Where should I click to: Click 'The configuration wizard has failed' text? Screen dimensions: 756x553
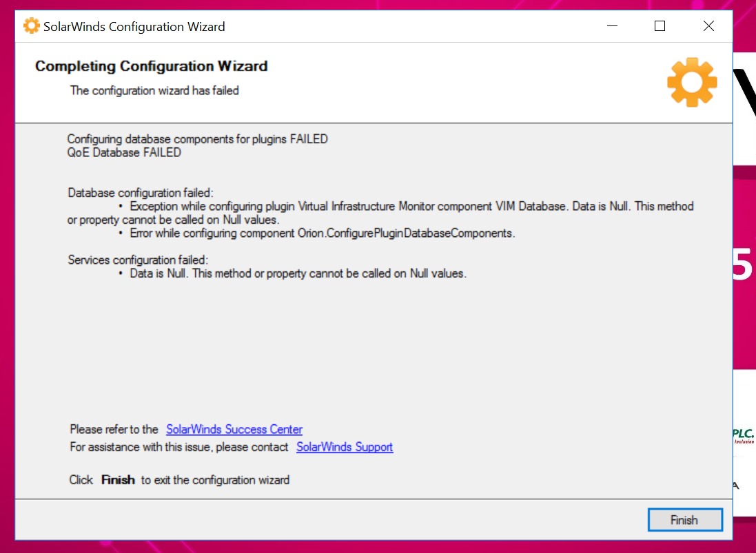tap(154, 91)
